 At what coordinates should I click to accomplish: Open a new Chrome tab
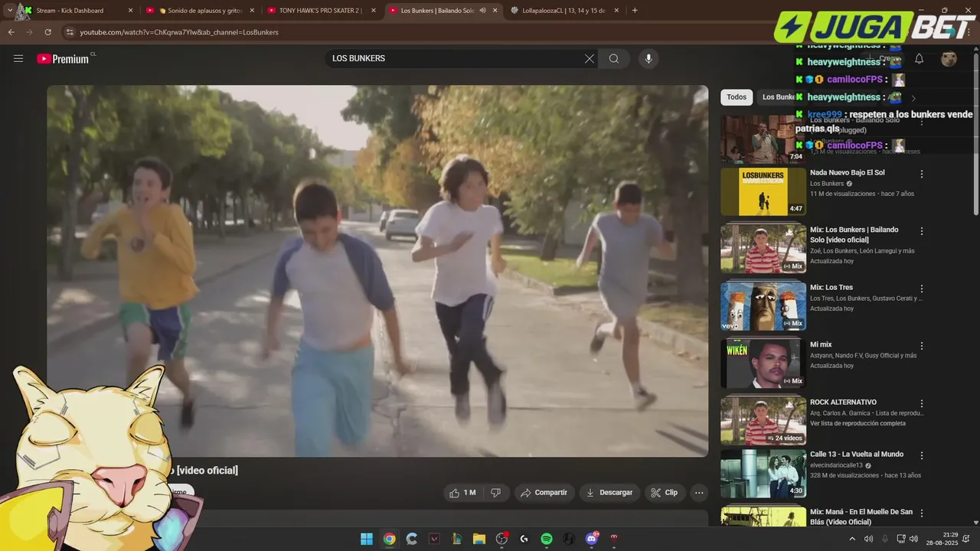[635, 11]
